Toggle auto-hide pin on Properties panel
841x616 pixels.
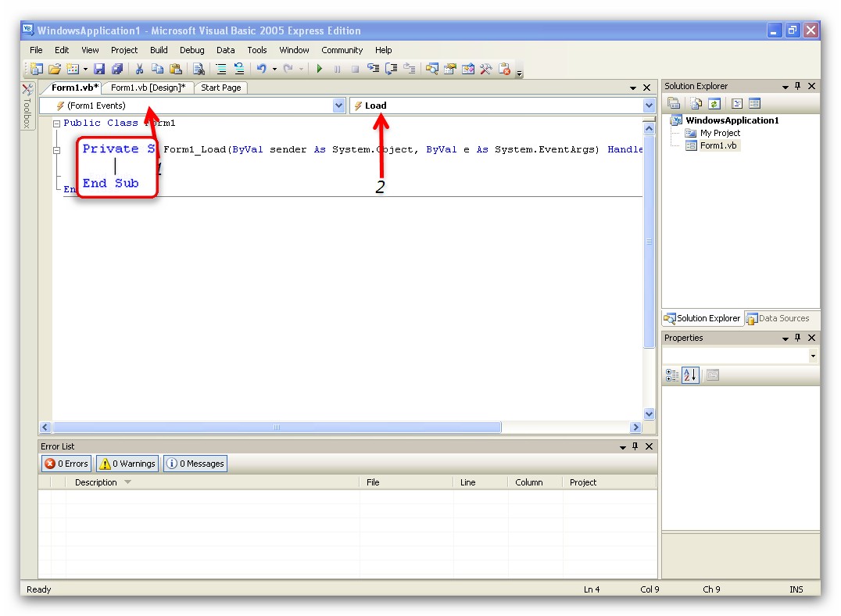click(797, 338)
